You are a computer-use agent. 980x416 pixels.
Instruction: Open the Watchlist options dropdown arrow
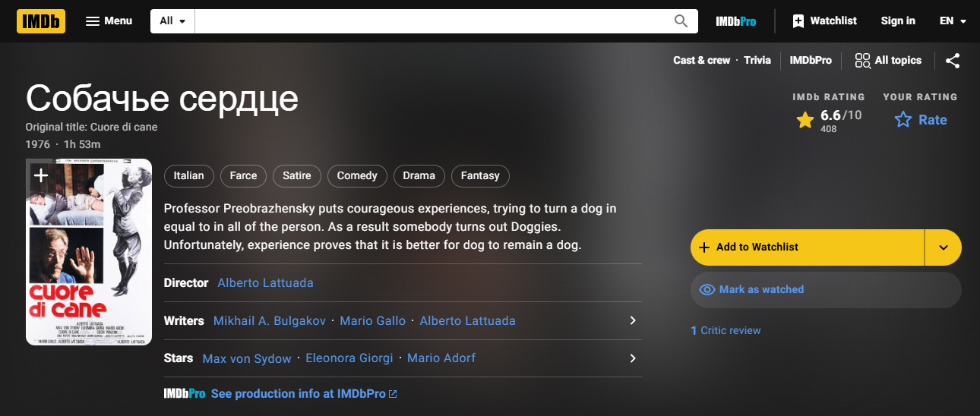[x=944, y=247]
